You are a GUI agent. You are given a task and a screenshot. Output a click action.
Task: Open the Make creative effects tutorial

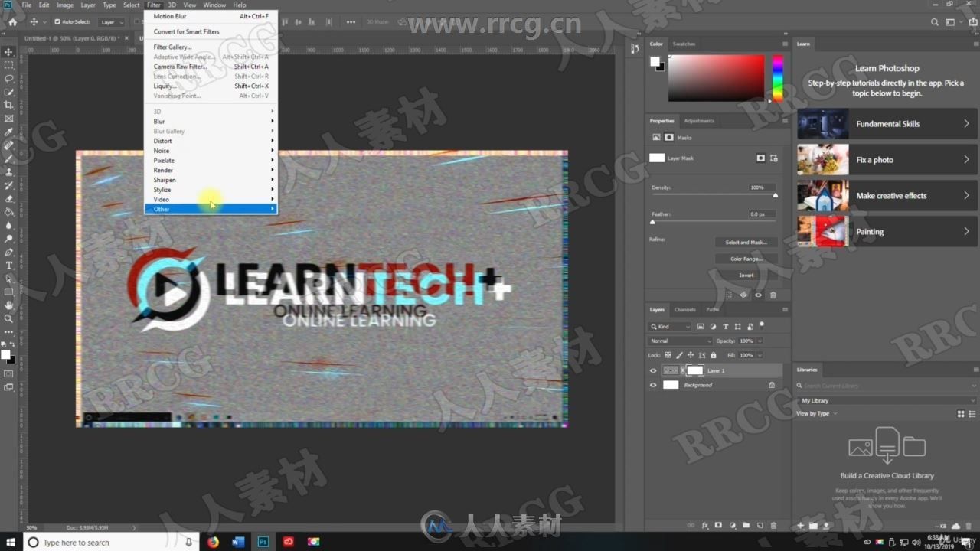click(x=887, y=196)
